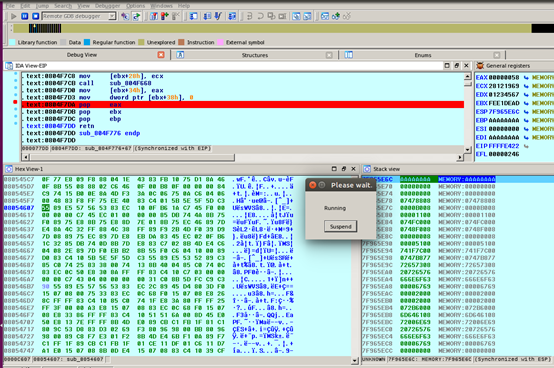Click the refresh memory toolbar icon
This screenshot has height=368, width=554.
pyautogui.click(x=136, y=16)
